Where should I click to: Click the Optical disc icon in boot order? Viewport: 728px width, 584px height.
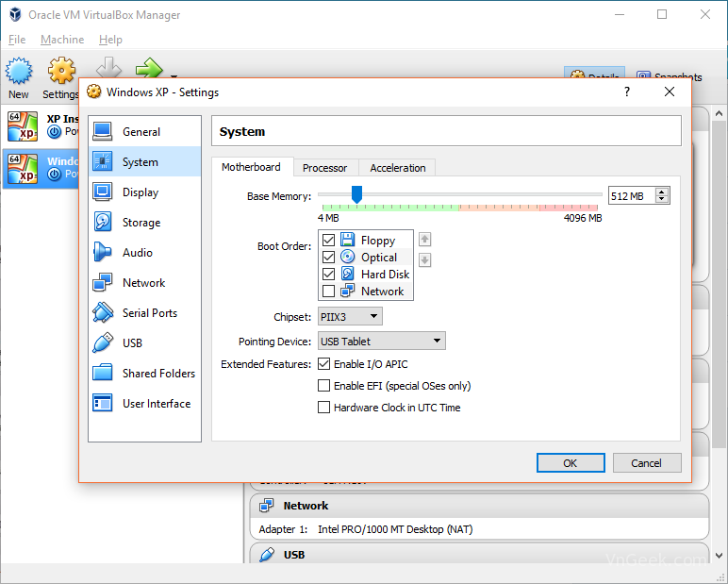pos(347,257)
